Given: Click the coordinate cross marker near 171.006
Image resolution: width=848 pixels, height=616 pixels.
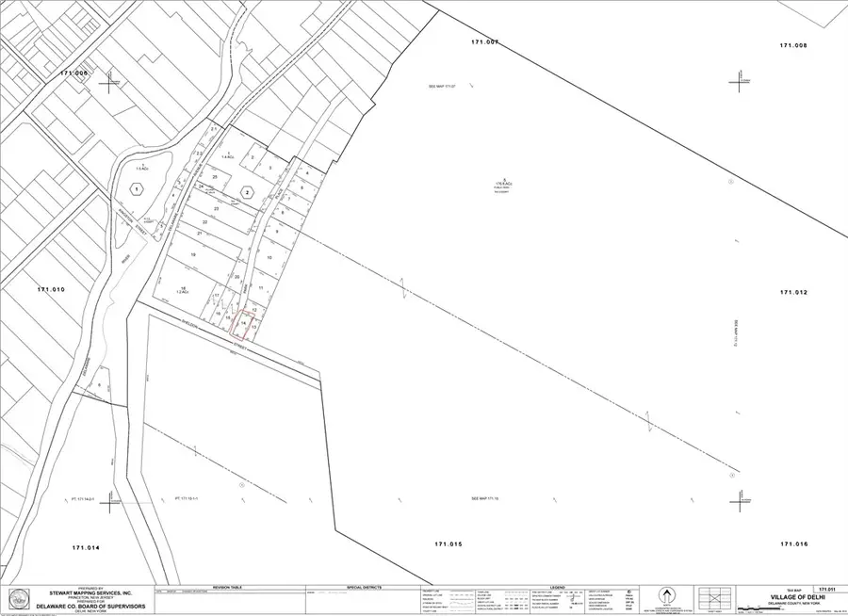Looking at the screenshot, I should pyautogui.click(x=110, y=82).
